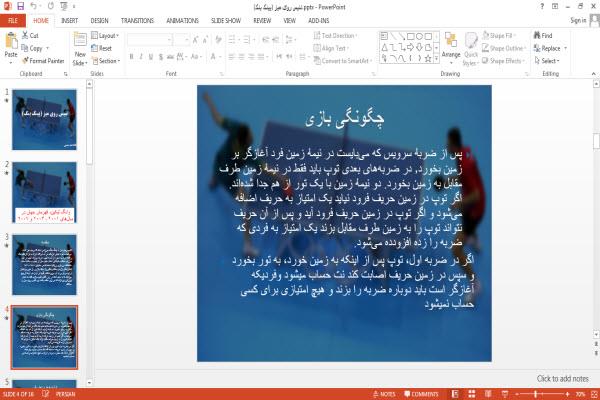600x400 pixels.
Task: Open the font name combo box
Action: (x=150, y=39)
